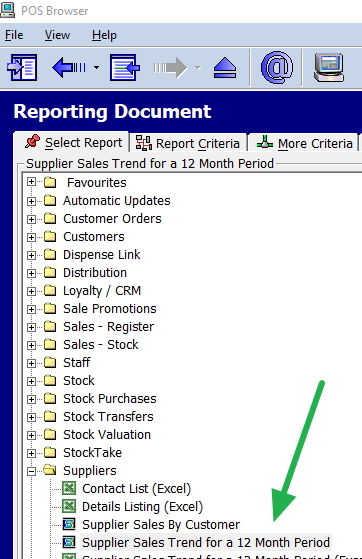Viewport: 362px width, 559px height.
Task: Click the Stock Transfers folder icon
Action: pyautogui.click(x=50, y=416)
